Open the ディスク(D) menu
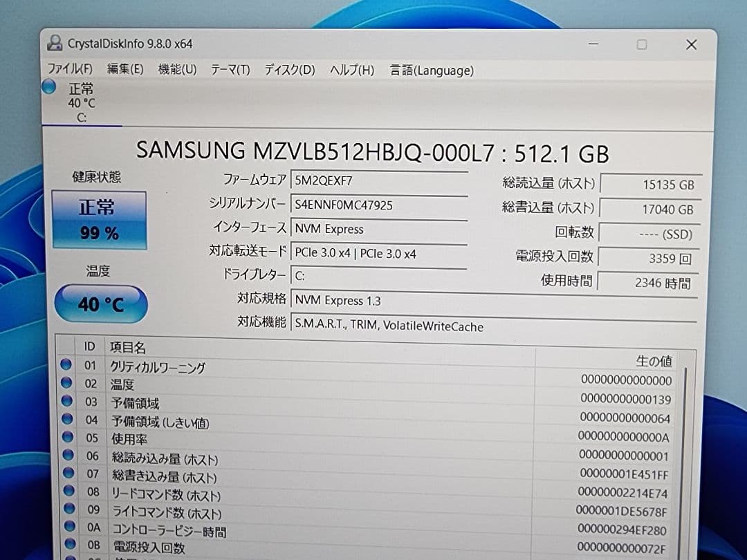The width and height of the screenshot is (747, 560). [x=290, y=70]
